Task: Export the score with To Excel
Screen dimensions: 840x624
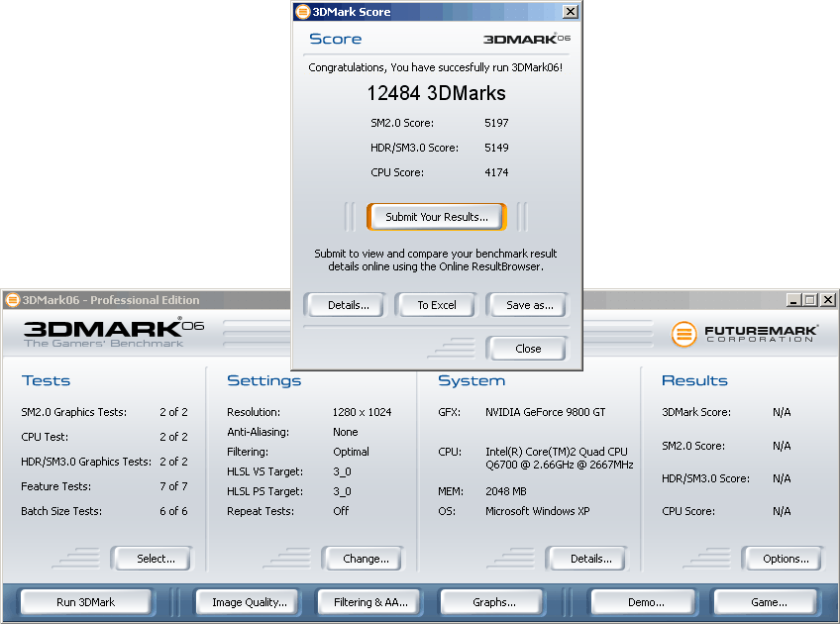Action: pos(436,305)
